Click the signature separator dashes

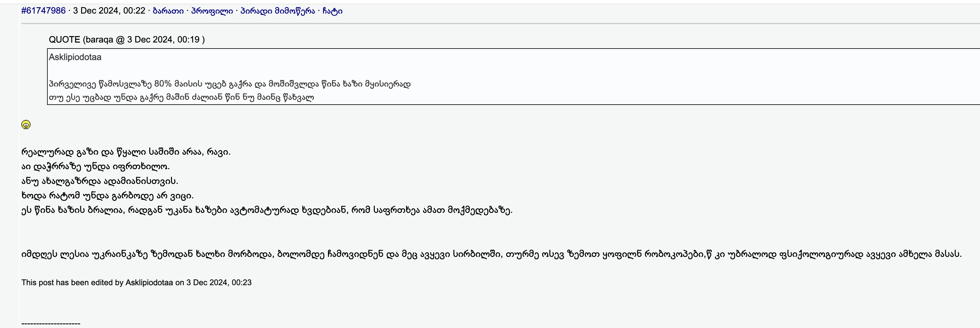[51, 323]
